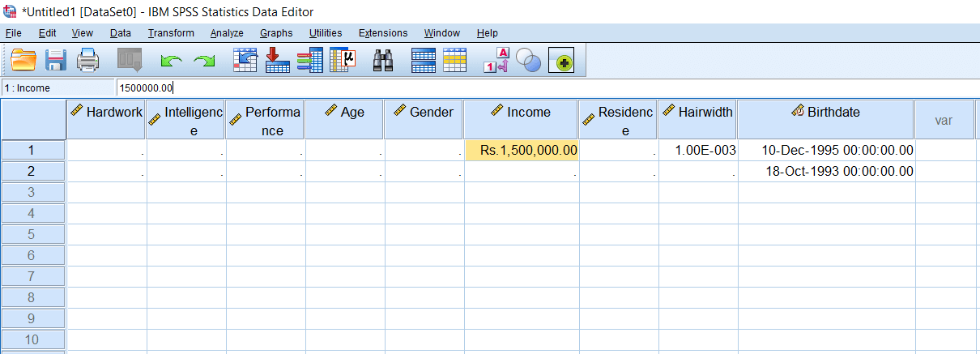Image resolution: width=980 pixels, height=354 pixels.
Task: Click the '1 : Income' cell reference box
Action: pos(58,88)
